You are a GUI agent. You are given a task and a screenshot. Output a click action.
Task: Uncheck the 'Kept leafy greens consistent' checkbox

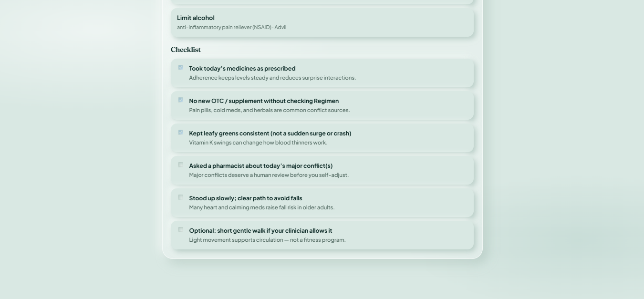click(x=181, y=133)
